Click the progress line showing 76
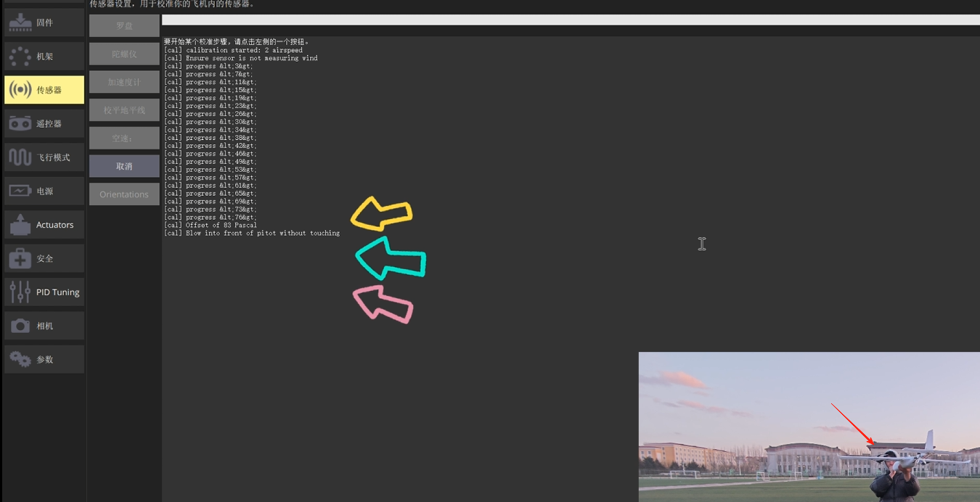This screenshot has width=980, height=502. tap(210, 217)
